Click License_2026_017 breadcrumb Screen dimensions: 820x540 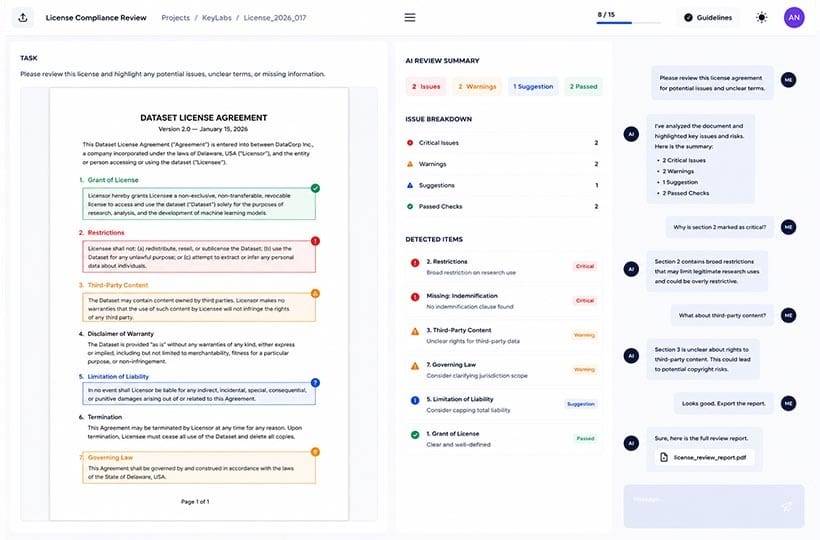(275, 18)
